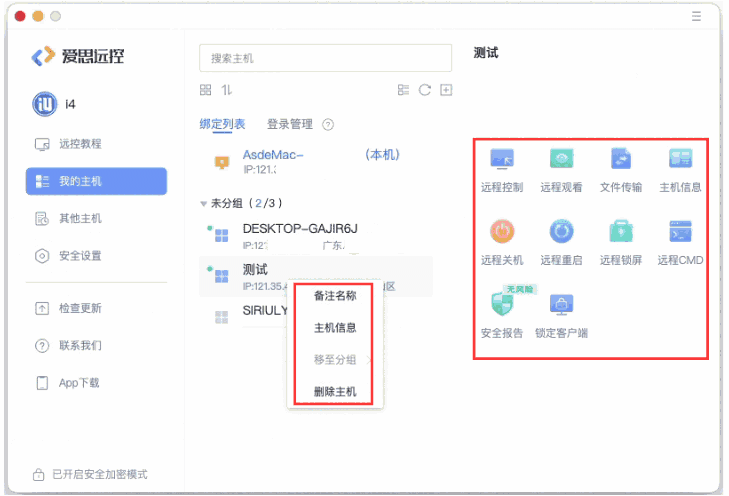The width and height of the screenshot is (729, 496).
Task: Switch to grid view icon under search
Action: point(205,90)
